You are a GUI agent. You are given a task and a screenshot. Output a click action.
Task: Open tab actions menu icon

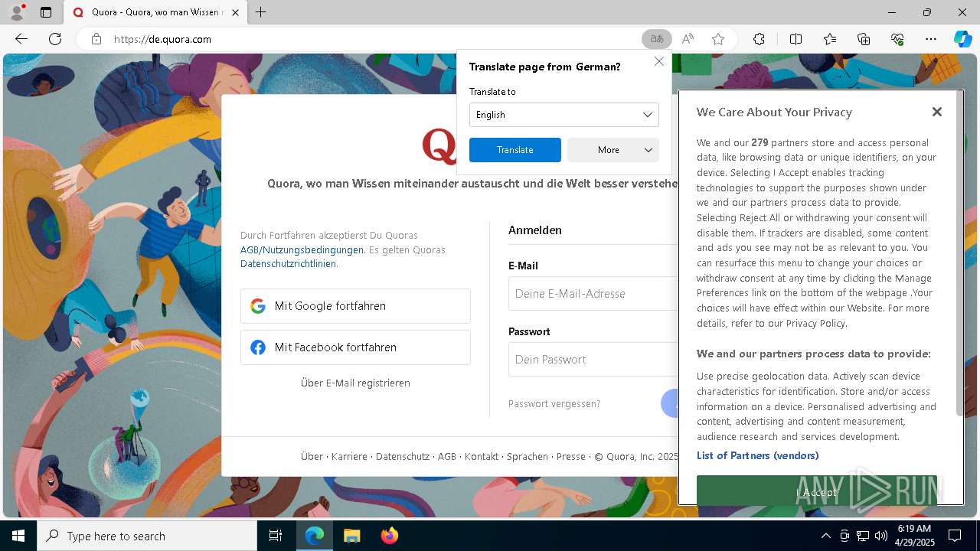[46, 12]
